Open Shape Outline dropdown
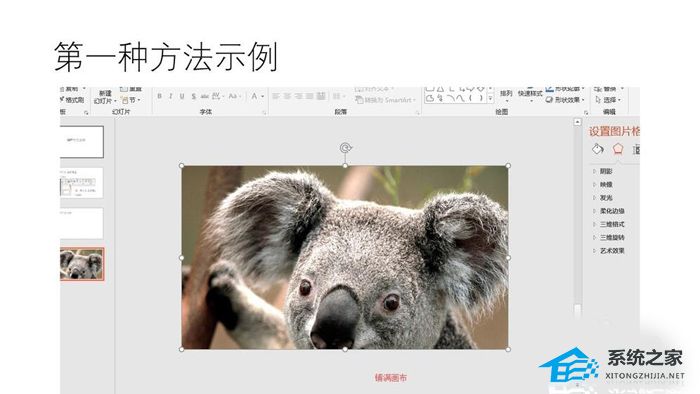Image resolution: width=700 pixels, height=394 pixels. point(565,89)
